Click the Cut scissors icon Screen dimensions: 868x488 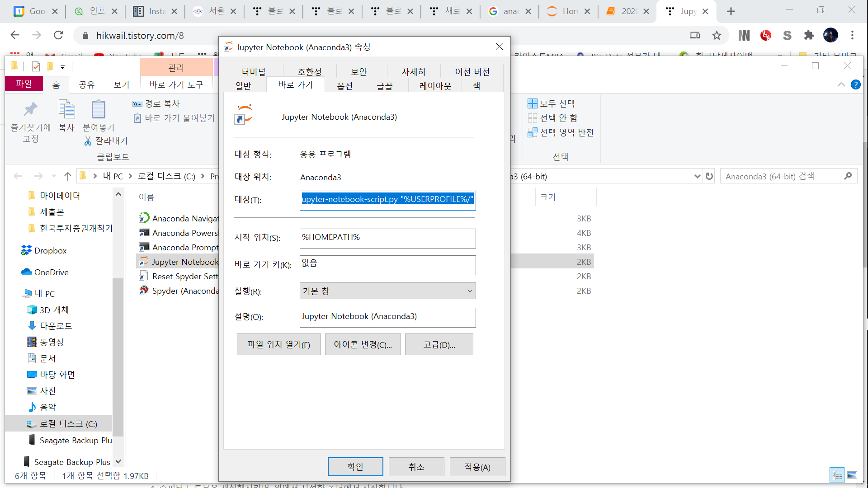[88, 141]
